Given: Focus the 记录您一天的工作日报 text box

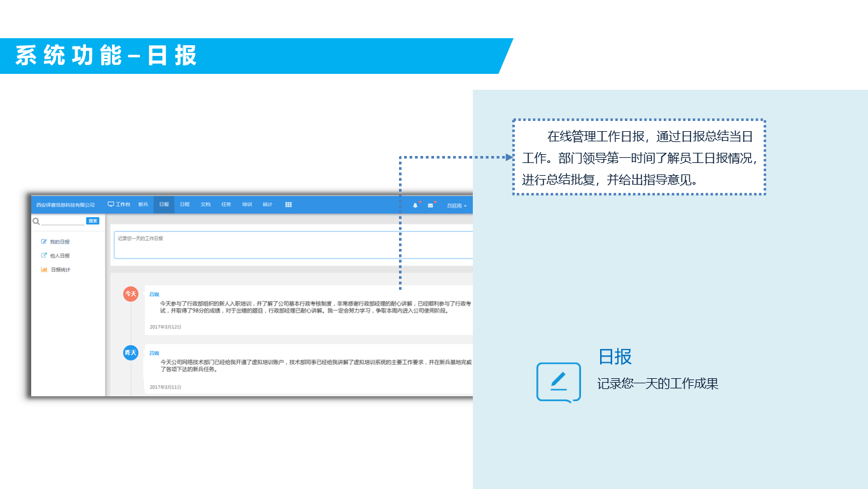Looking at the screenshot, I should coord(293,245).
